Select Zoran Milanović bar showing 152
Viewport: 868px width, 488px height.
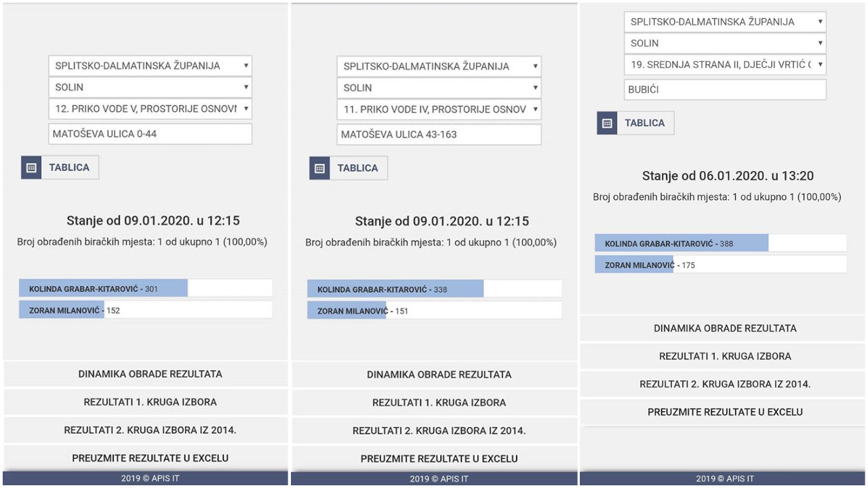pos(62,310)
